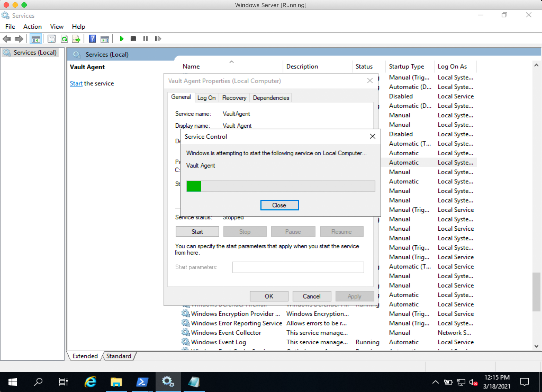Viewport: 542px width, 392px height.
Task: Open the View menu
Action: [57, 27]
